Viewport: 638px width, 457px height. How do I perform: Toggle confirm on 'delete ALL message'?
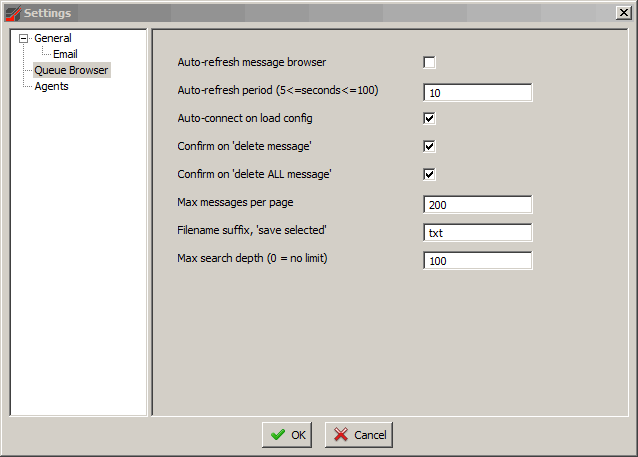point(429,174)
